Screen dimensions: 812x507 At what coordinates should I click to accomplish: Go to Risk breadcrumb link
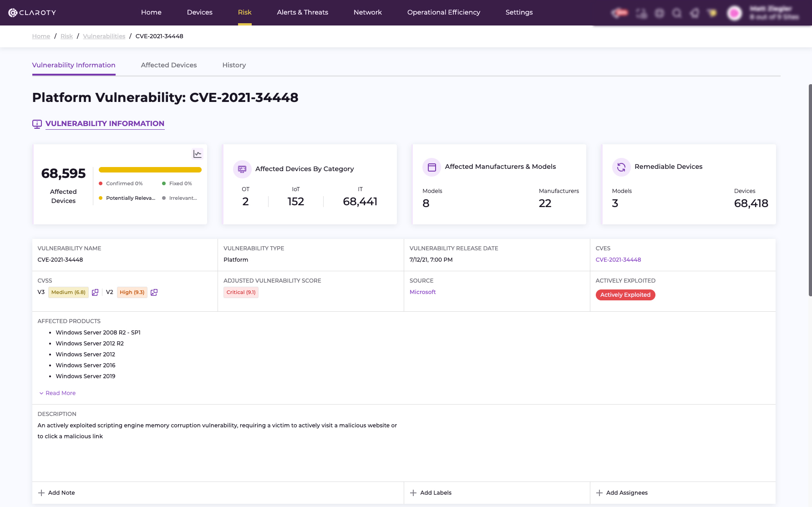point(66,36)
